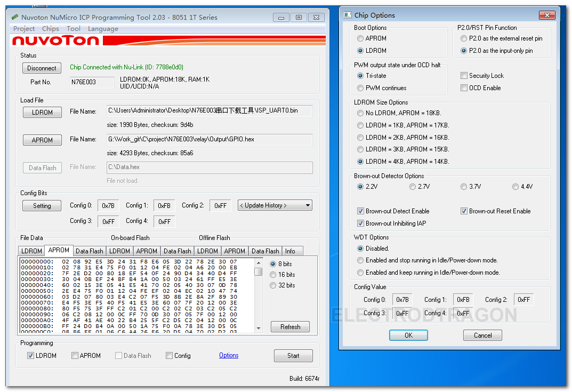Close the Chip Options dialog

547,15
